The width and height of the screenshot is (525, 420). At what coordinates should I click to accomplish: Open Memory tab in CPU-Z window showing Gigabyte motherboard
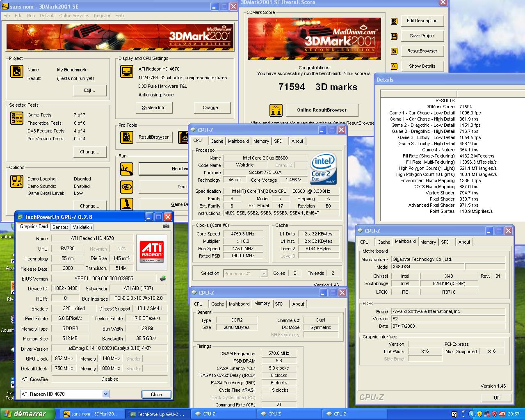point(428,242)
